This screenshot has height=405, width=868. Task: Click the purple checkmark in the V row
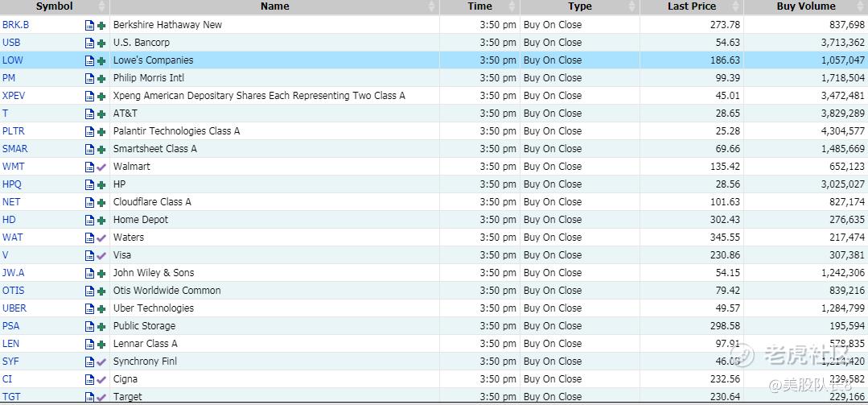[101, 255]
